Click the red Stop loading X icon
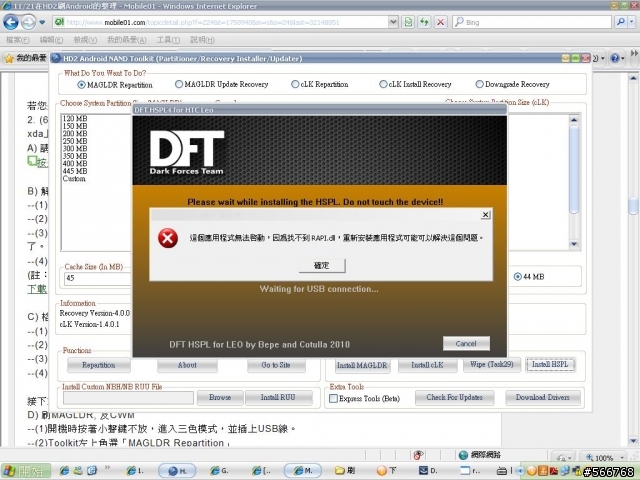 pyautogui.click(x=440, y=22)
